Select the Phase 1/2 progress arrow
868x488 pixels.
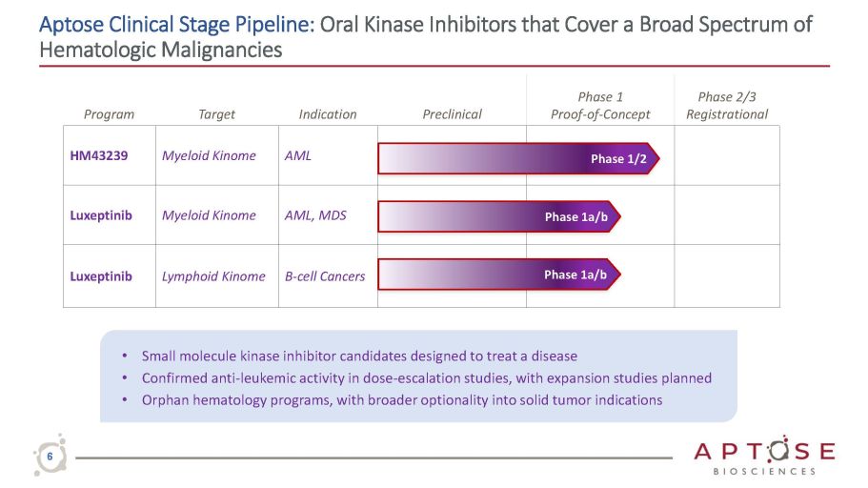click(x=518, y=158)
